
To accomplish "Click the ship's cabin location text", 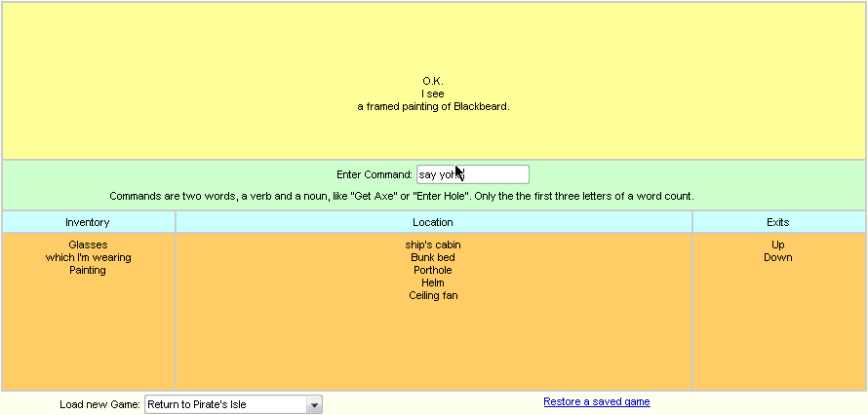I will pyautogui.click(x=433, y=245).
